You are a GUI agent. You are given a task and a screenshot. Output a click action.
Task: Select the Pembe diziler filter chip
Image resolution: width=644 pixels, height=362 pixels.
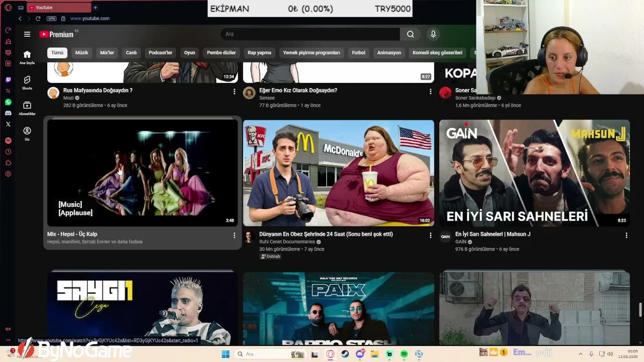pyautogui.click(x=221, y=53)
